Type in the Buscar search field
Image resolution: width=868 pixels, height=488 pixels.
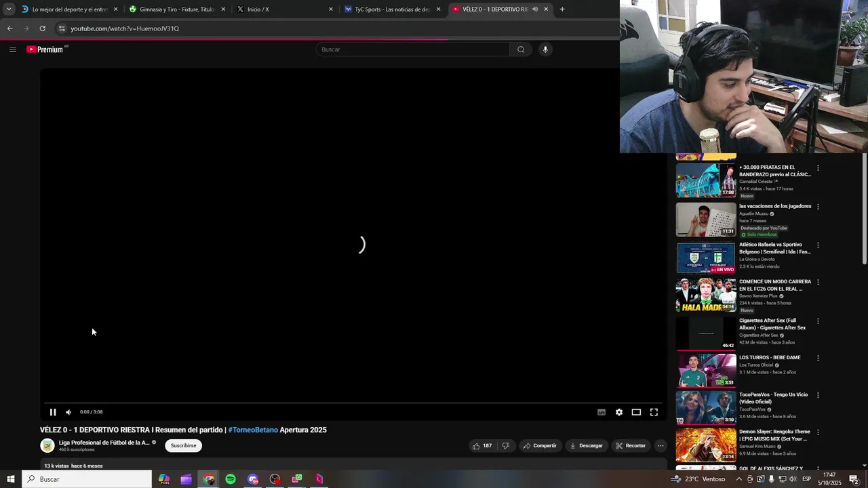click(412, 49)
